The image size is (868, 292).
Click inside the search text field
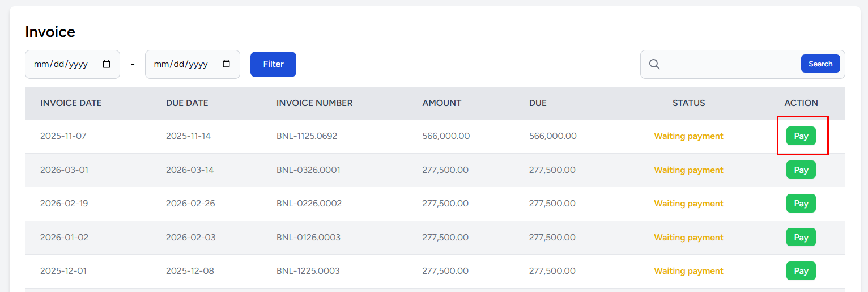(x=708, y=64)
